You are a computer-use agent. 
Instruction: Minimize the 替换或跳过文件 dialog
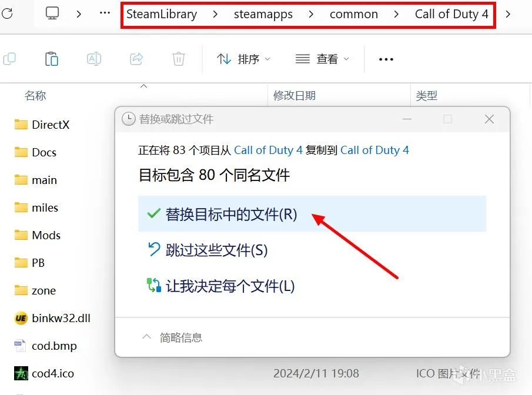[407, 119]
